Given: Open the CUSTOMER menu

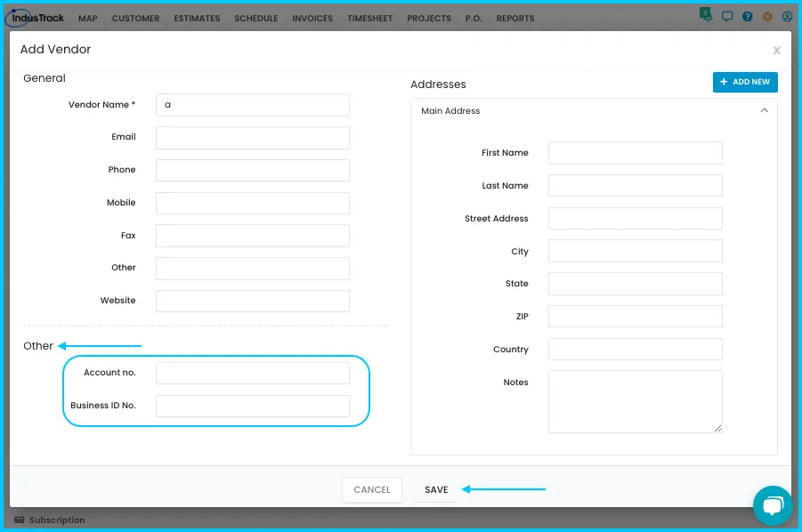Looking at the screenshot, I should 135,19.
